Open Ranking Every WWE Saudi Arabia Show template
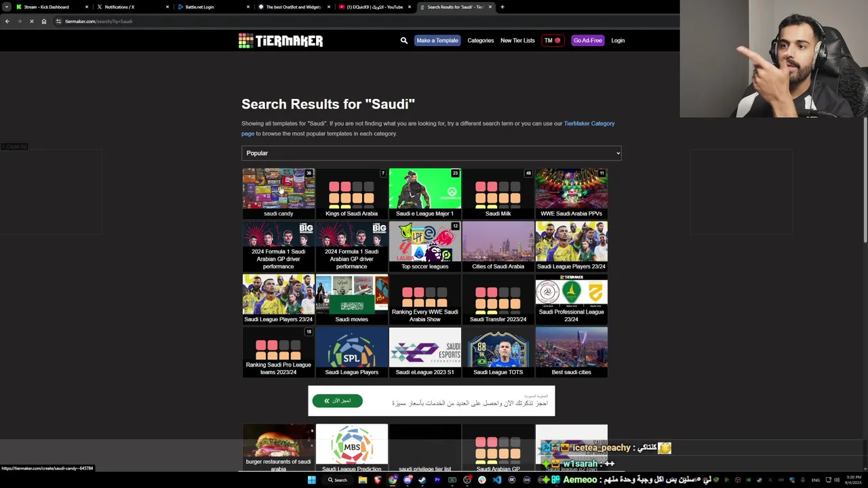Viewport: 868px width, 488px height. pos(425,299)
